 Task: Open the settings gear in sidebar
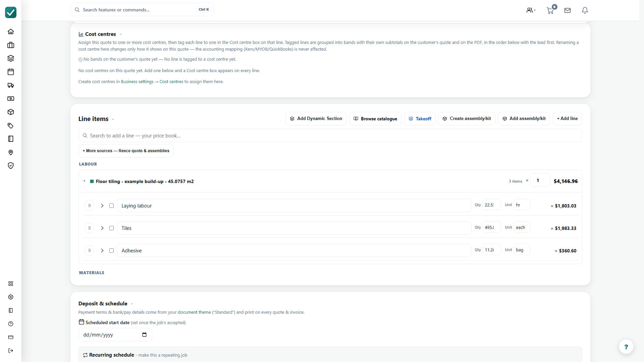coord(11,297)
